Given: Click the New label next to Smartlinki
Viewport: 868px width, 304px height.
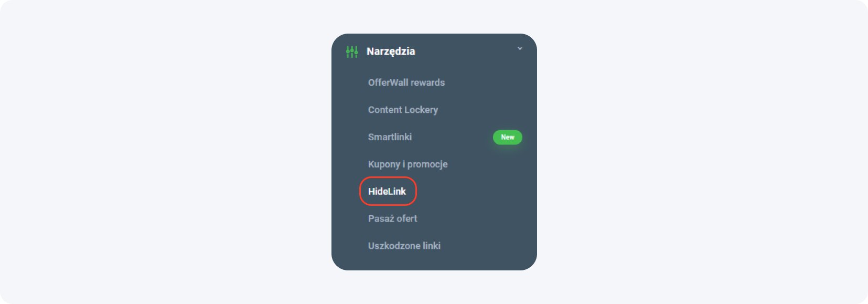Looking at the screenshot, I should (507, 137).
